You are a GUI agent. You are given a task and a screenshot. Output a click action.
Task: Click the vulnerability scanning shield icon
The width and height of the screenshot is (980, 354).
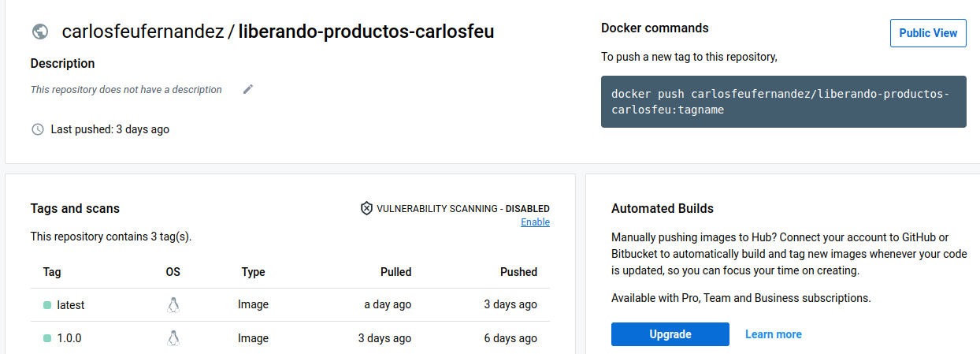click(366, 209)
